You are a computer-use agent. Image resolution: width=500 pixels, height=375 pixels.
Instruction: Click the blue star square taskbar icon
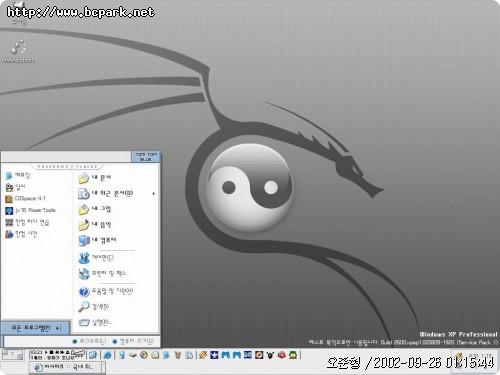(x=214, y=355)
